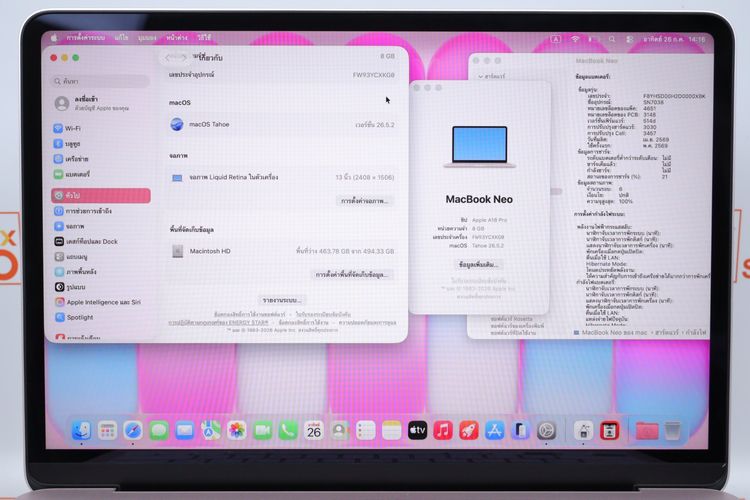Open FaceTime app in the Dock

(262, 431)
